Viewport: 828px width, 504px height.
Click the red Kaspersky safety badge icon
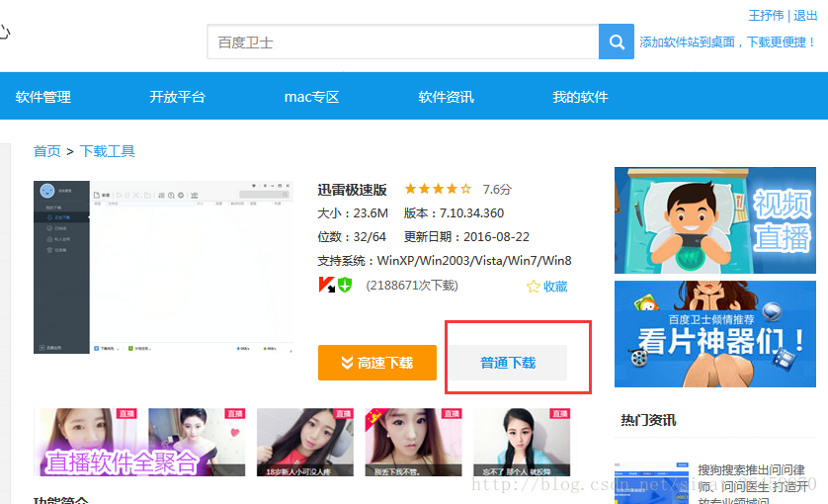click(327, 285)
